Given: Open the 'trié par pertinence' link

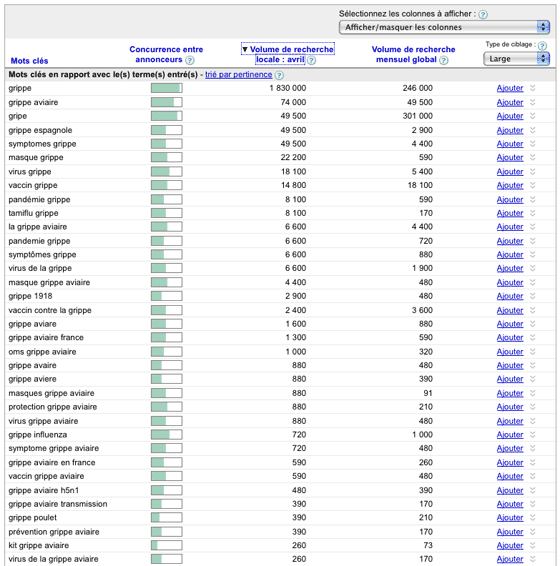Looking at the screenshot, I should 238,75.
